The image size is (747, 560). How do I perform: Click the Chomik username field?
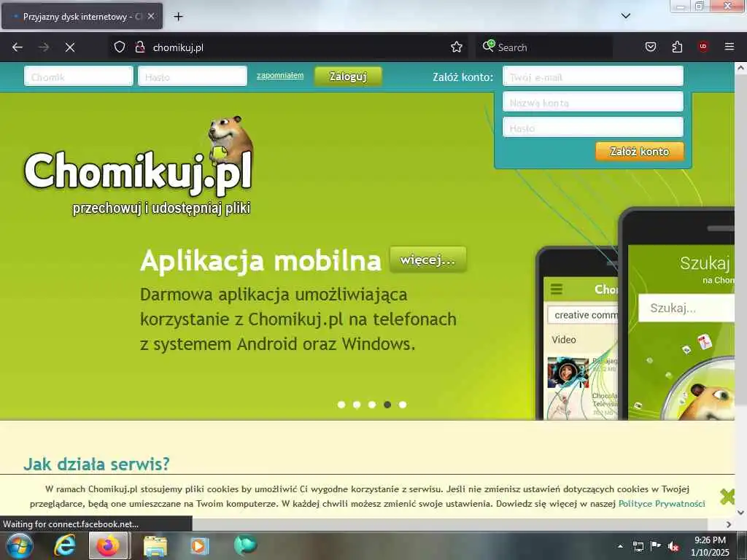(x=79, y=76)
